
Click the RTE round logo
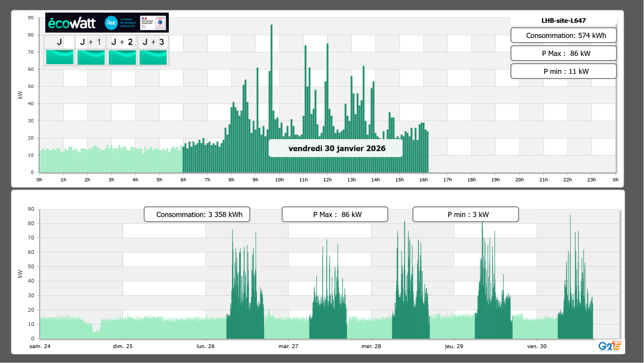[111, 23]
